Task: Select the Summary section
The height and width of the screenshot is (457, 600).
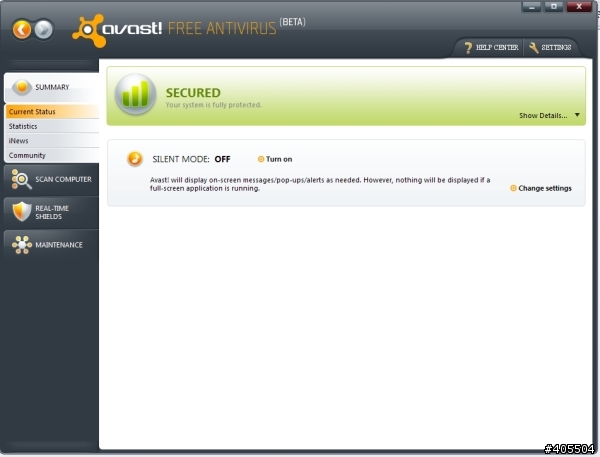Action: pyautogui.click(x=52, y=87)
